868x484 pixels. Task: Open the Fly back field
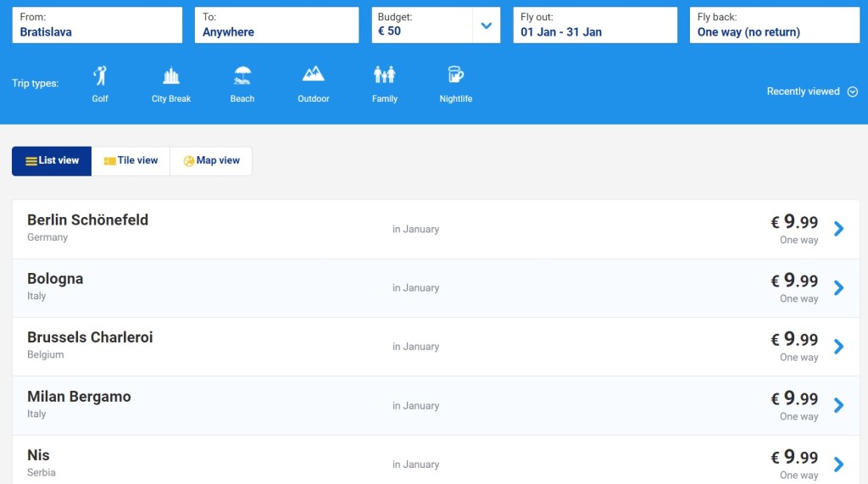[775, 25]
